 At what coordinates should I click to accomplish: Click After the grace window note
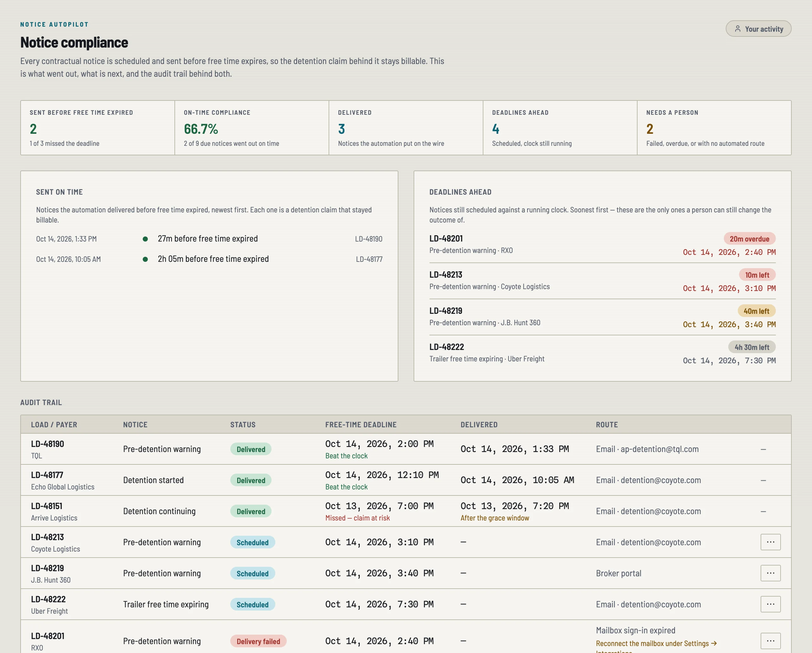(x=494, y=518)
